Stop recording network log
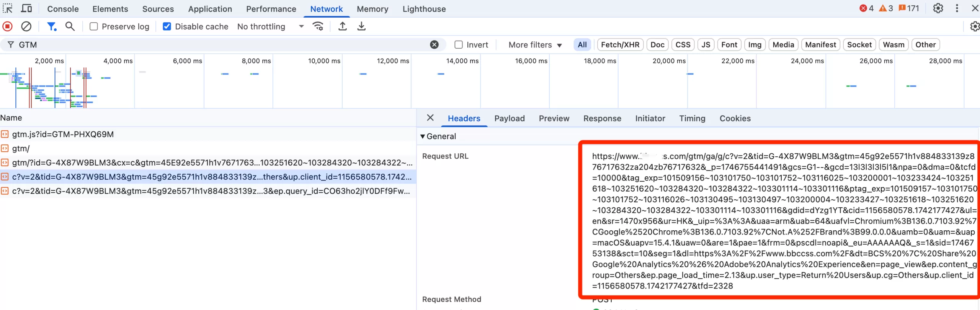 point(7,26)
